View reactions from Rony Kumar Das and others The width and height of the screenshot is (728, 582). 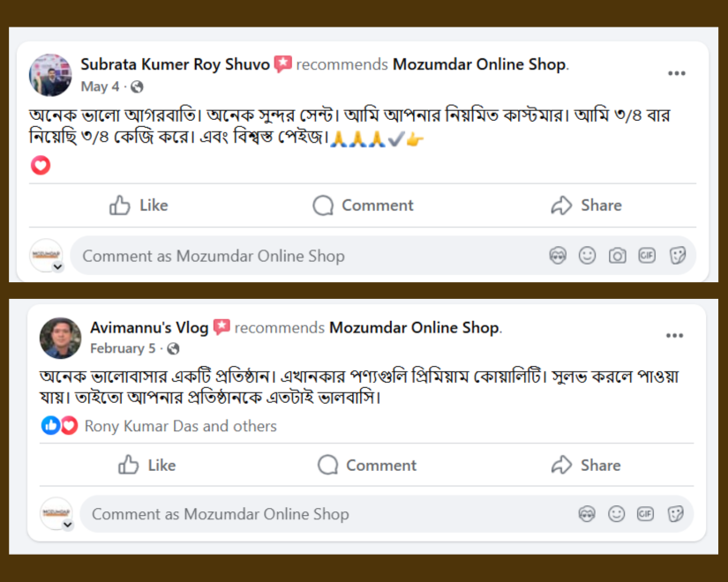coord(180,426)
